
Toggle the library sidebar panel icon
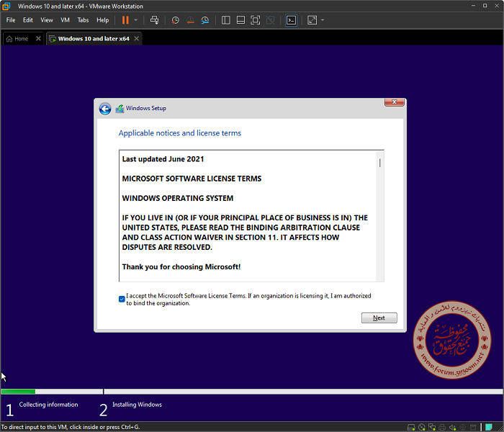(x=225, y=20)
